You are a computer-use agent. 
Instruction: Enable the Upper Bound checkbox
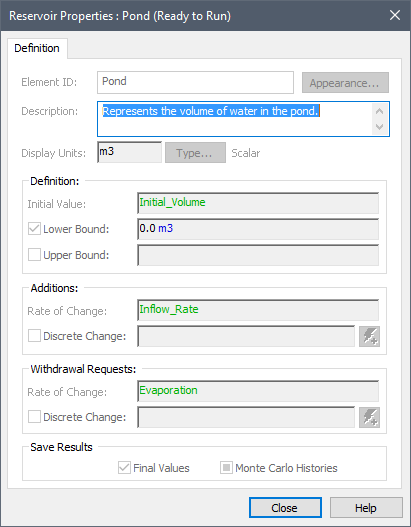(x=34, y=255)
